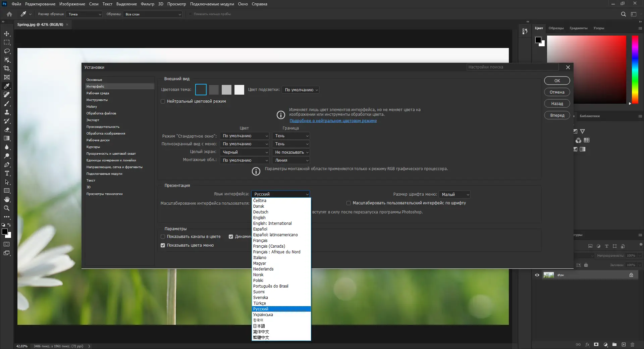Select the Clone Stamp tool

tap(7, 112)
